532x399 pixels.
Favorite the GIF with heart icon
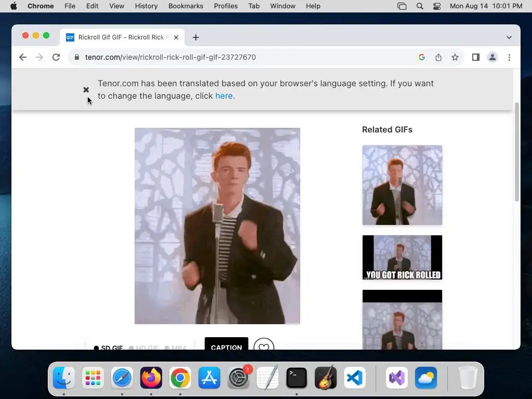point(263,344)
